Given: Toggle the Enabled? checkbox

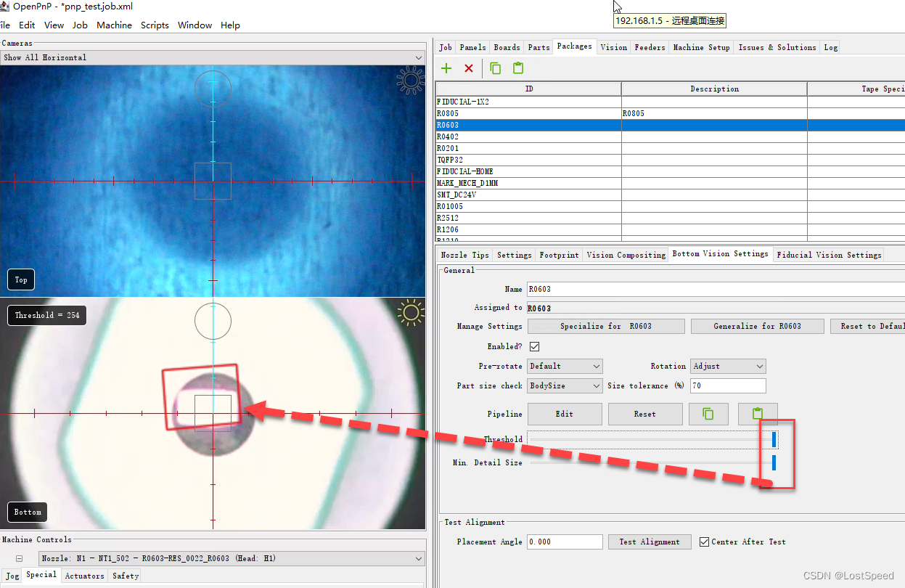Looking at the screenshot, I should tap(534, 346).
